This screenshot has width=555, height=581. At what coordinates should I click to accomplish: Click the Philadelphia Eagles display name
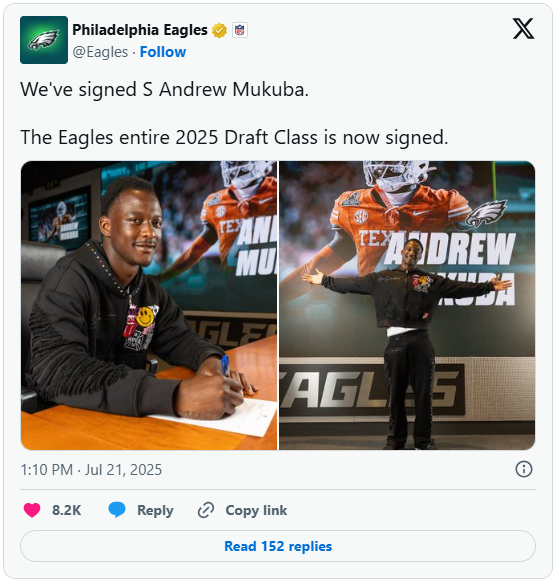[140, 30]
